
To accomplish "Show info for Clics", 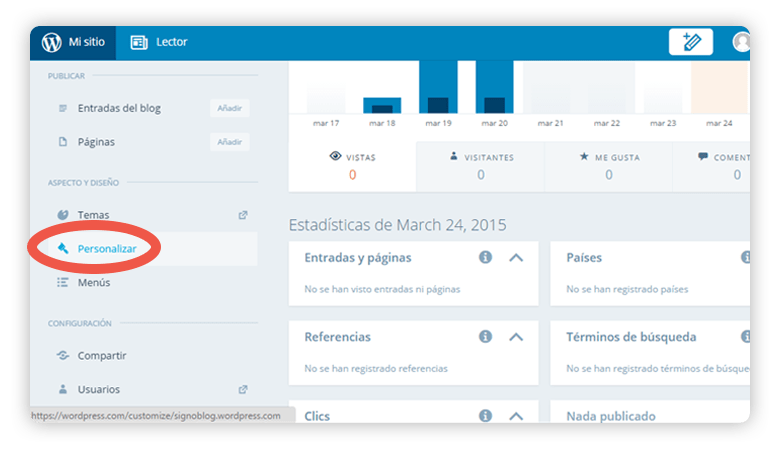I will coord(486,416).
